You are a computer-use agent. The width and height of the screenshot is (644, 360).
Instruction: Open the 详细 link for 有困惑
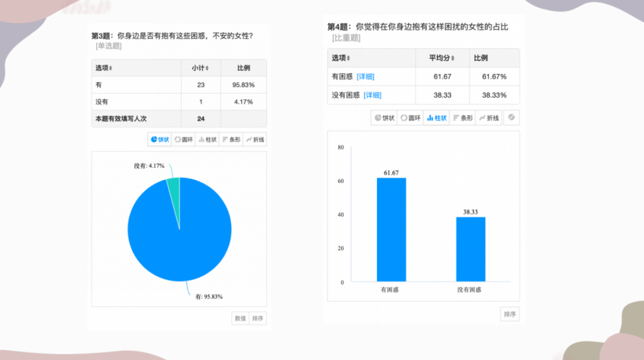coord(365,76)
